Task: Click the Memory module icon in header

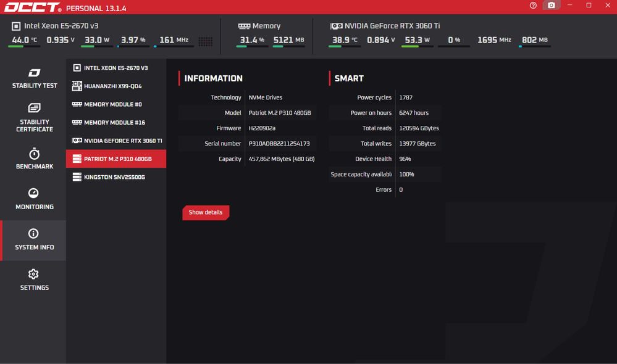Action: tap(244, 26)
